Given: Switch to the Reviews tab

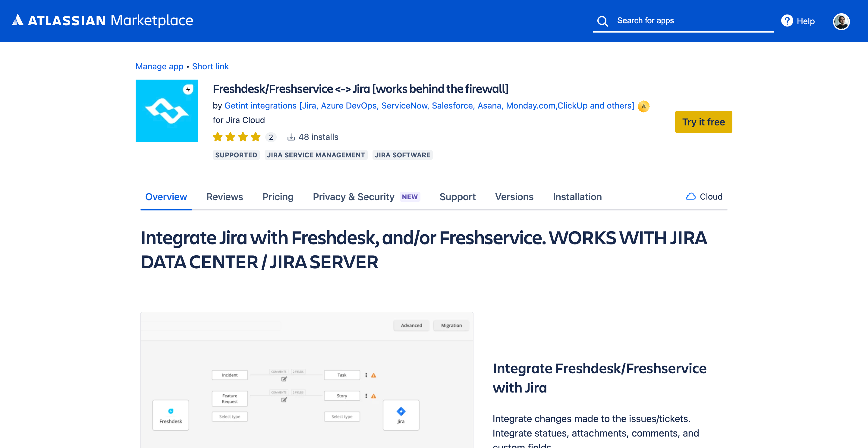Looking at the screenshot, I should coord(225,197).
